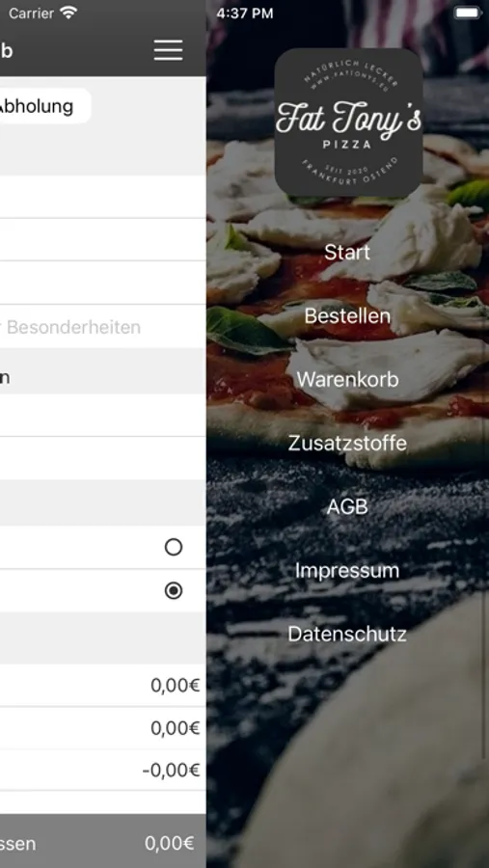Screen dimensions: 489x868
Task: Click the Wi-Fi status icon
Action: [x=68, y=13]
